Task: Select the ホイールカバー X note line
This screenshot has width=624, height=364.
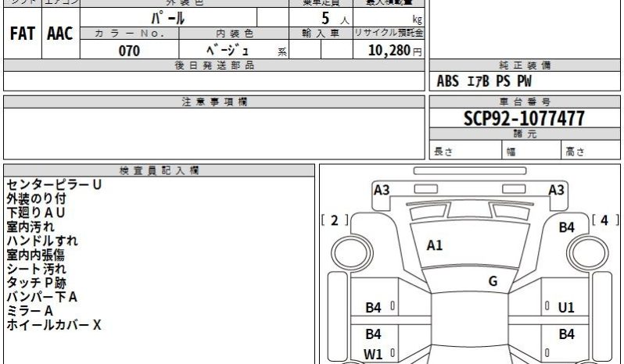Action: pyautogui.click(x=53, y=325)
